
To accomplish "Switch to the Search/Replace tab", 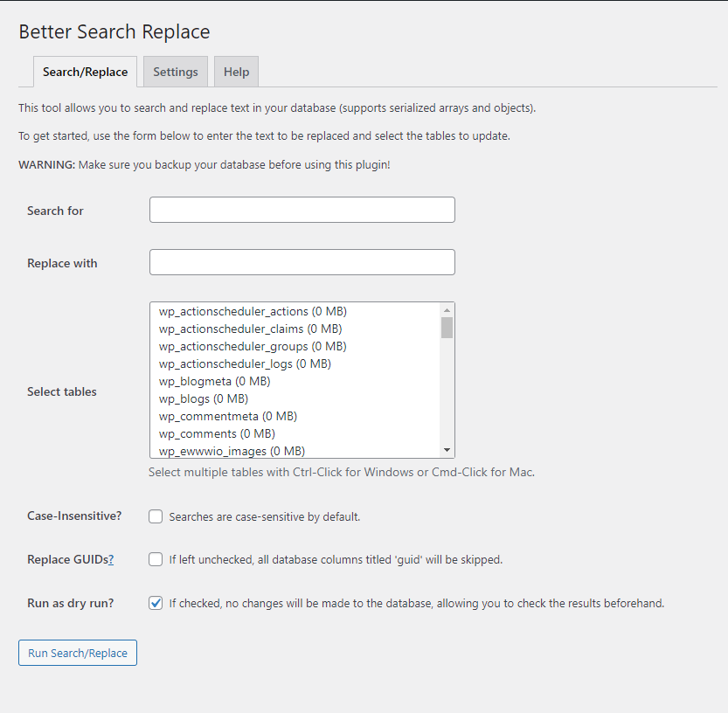I will [85, 72].
